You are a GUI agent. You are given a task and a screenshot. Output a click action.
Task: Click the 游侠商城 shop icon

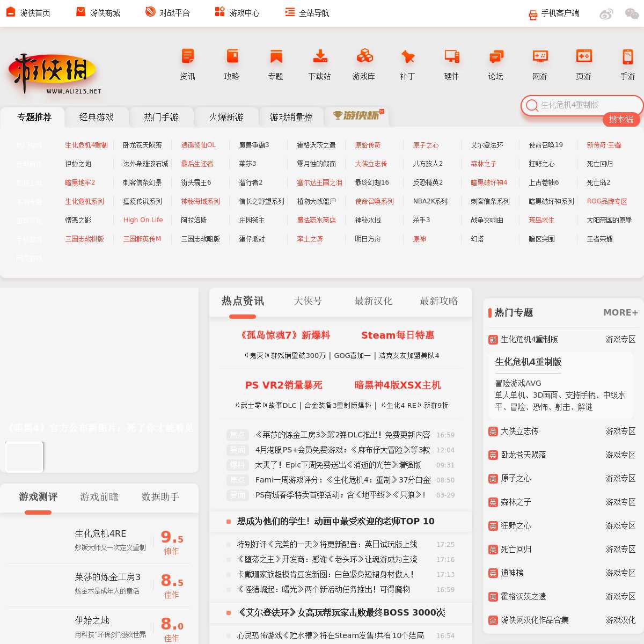click(80, 12)
